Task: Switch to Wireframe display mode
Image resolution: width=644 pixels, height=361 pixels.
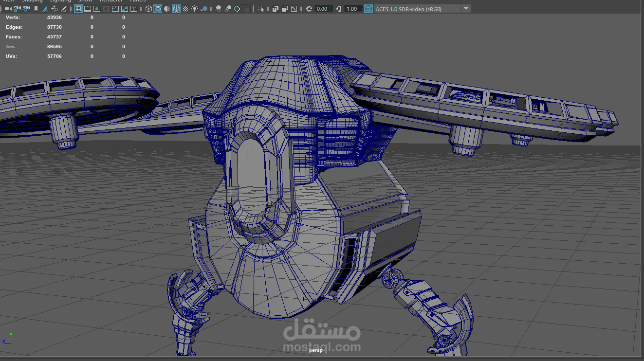Action: tap(149, 9)
